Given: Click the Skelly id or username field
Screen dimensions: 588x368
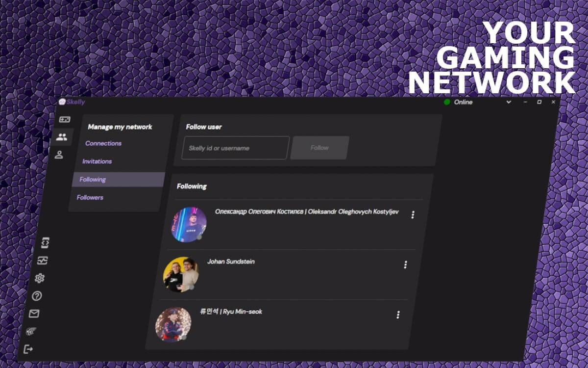Looking at the screenshot, I should point(235,148).
